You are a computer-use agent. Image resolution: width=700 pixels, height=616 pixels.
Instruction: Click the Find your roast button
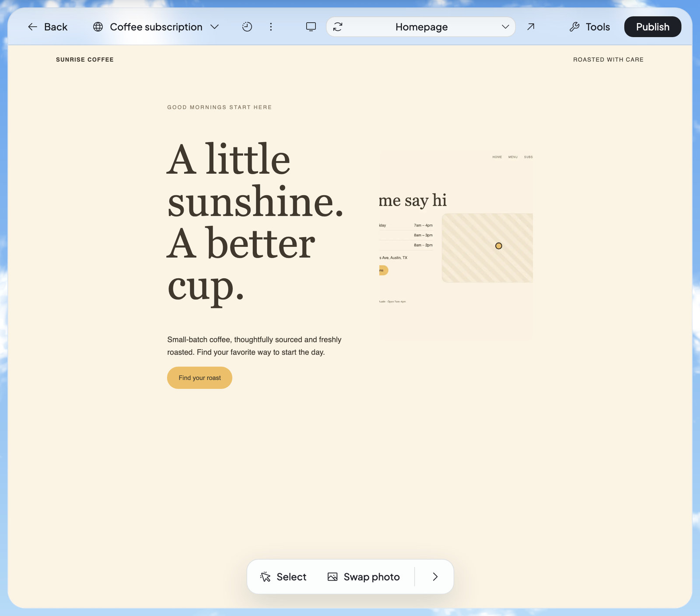coord(199,378)
